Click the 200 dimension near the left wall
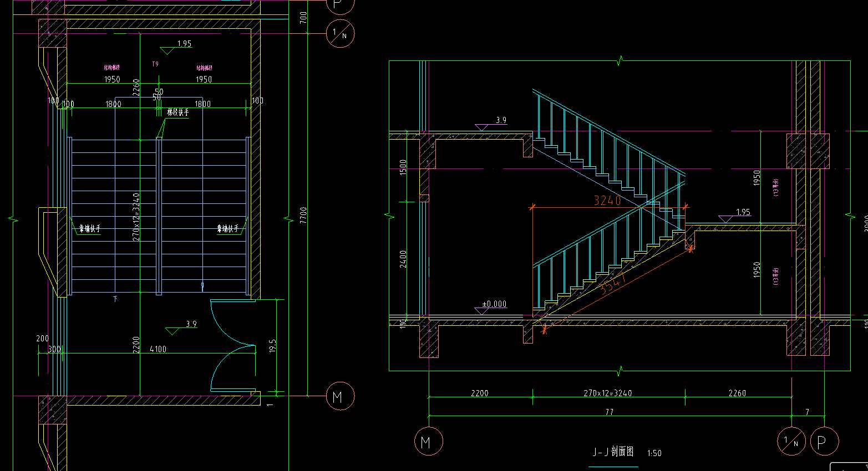 coord(42,339)
